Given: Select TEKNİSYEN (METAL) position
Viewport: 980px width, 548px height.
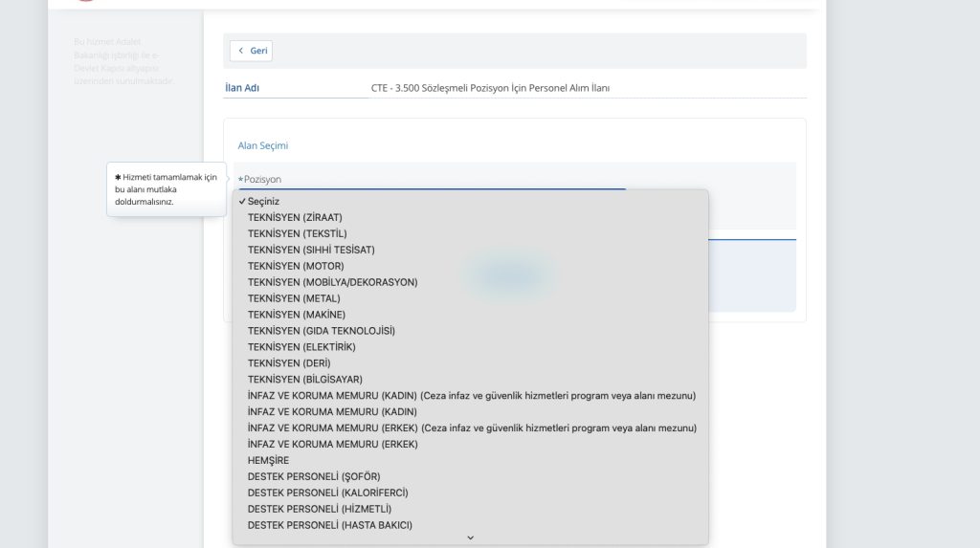Looking at the screenshot, I should (x=294, y=298).
